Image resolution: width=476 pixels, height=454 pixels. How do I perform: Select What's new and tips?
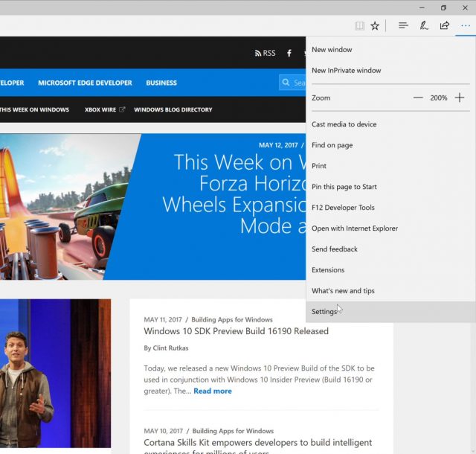pyautogui.click(x=390, y=291)
